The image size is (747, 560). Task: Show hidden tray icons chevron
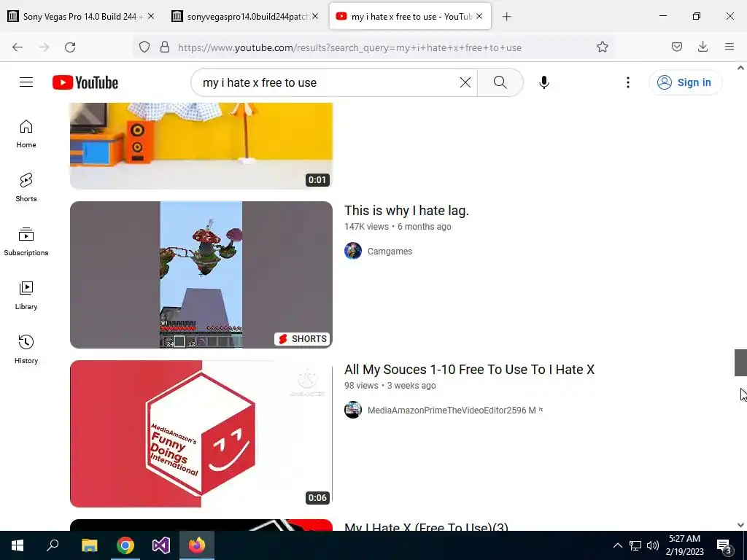point(617,545)
